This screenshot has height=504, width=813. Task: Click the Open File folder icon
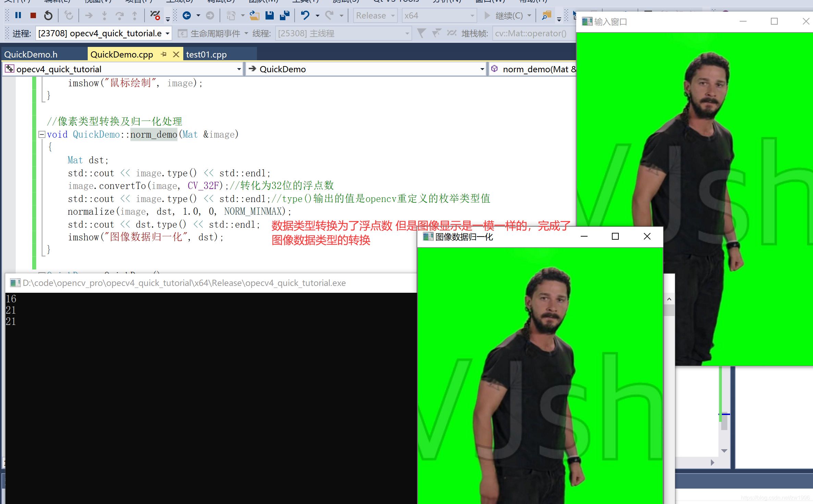254,15
